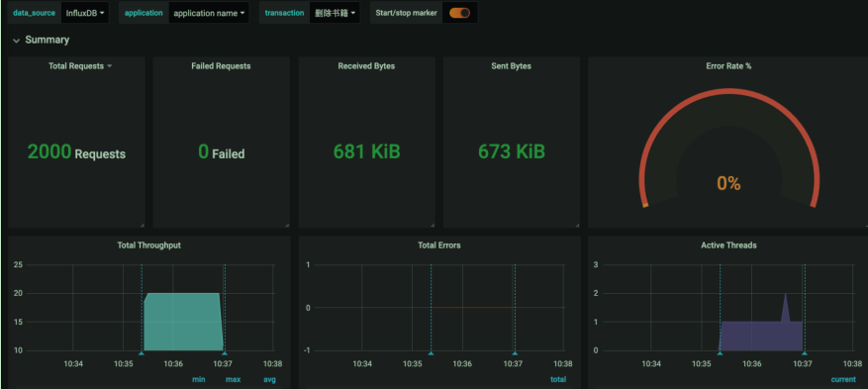
Task: Click the transaction variable label
Action: (284, 13)
